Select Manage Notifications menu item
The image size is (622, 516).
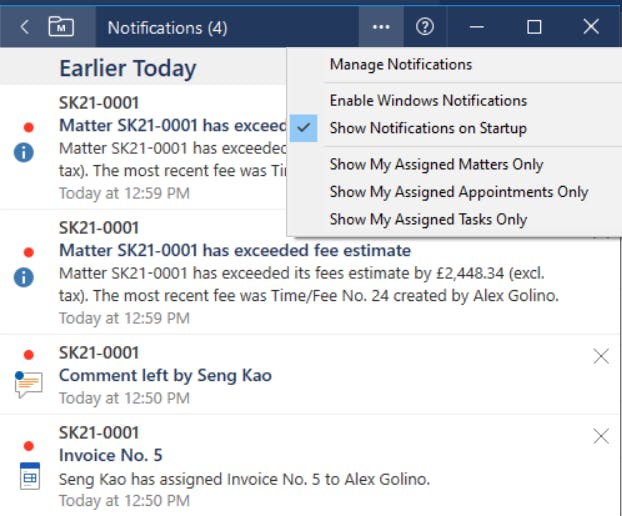pos(400,64)
